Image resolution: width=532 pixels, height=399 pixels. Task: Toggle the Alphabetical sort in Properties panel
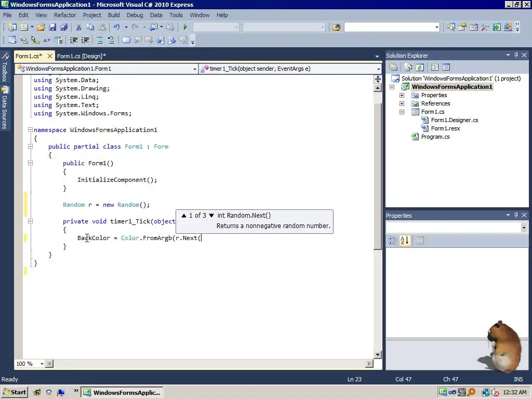(405, 241)
